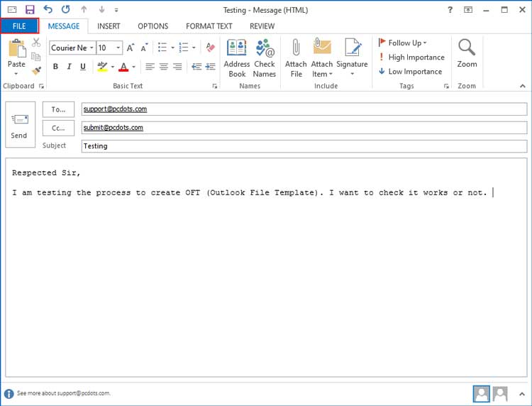
Task: Switch to the REVIEW tab
Action: click(262, 26)
